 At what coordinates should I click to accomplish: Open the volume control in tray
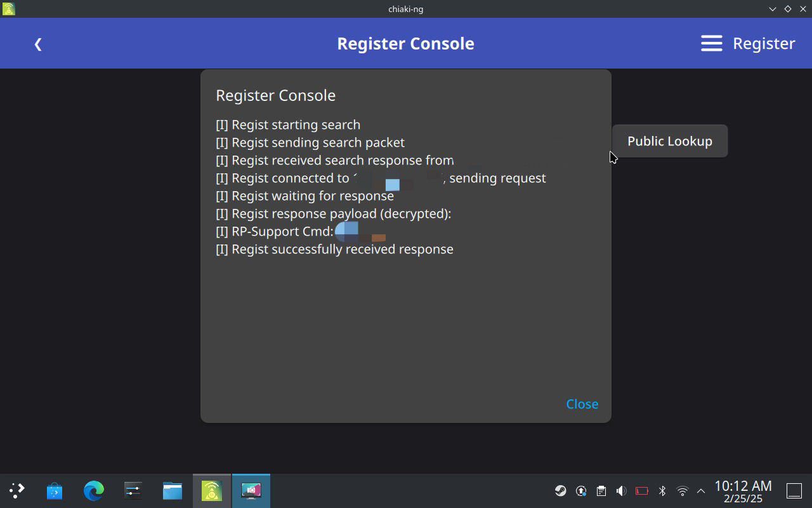click(x=621, y=491)
